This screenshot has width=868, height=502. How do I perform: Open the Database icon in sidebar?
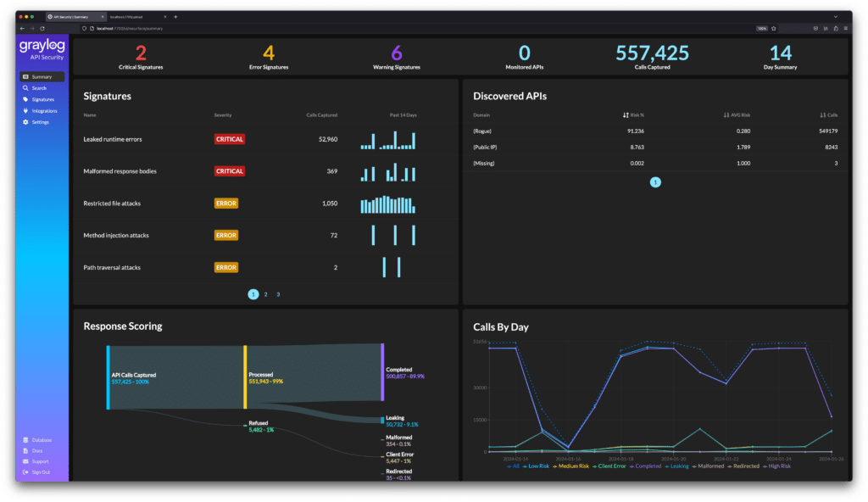(25, 440)
